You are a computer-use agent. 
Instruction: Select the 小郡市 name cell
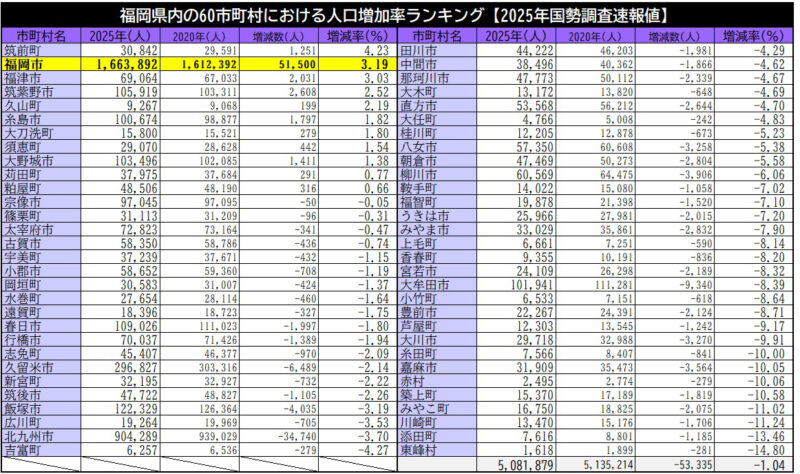(x=41, y=271)
